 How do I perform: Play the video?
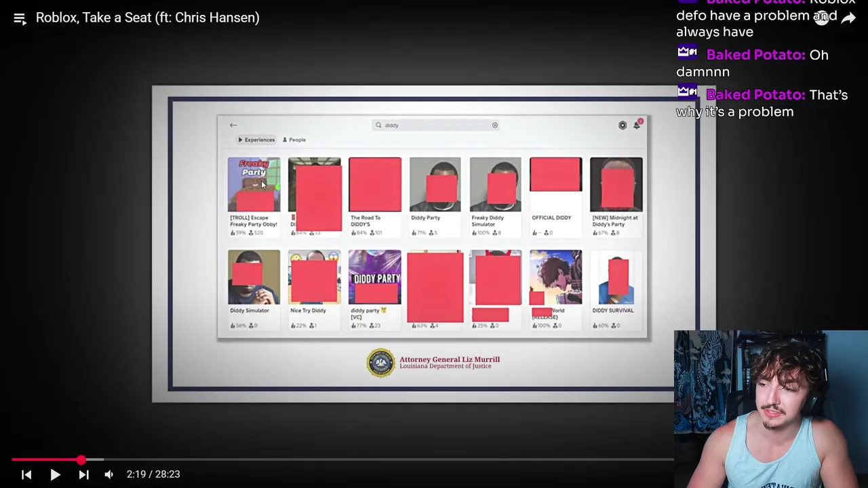pyautogui.click(x=55, y=474)
